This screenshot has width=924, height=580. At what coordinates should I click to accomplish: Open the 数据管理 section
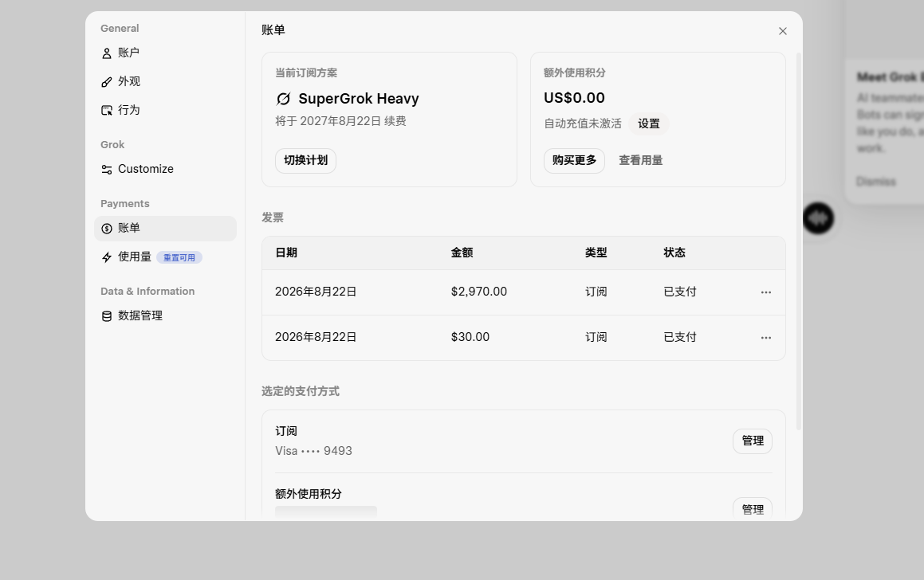pos(165,316)
